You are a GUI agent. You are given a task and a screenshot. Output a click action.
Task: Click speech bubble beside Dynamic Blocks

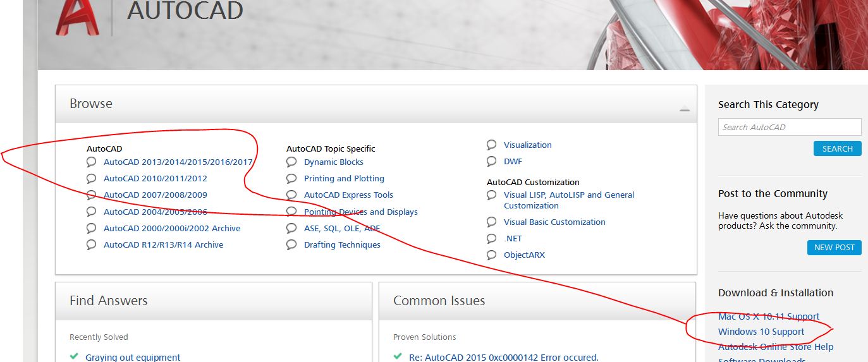(291, 162)
